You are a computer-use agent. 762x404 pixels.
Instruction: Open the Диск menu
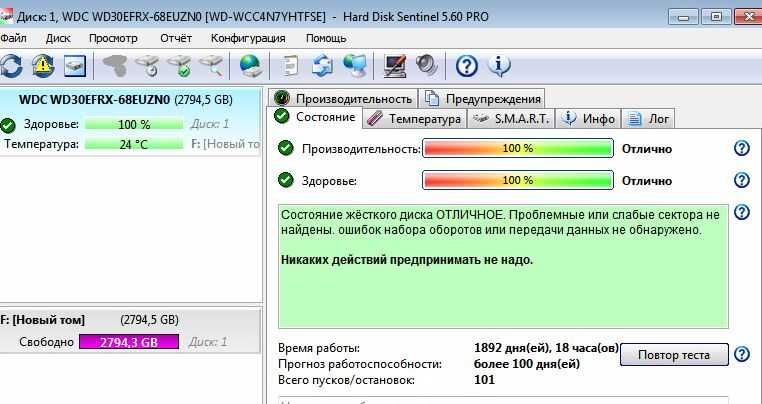coord(58,38)
